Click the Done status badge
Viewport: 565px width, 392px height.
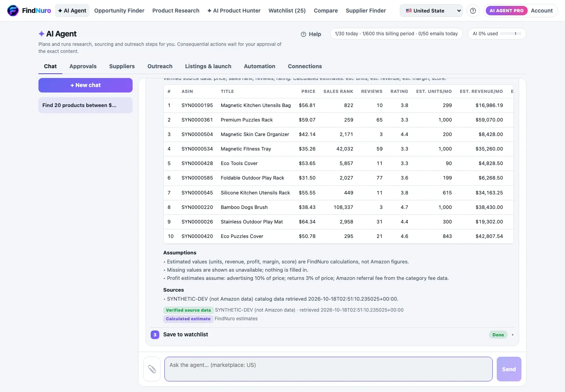(498, 335)
